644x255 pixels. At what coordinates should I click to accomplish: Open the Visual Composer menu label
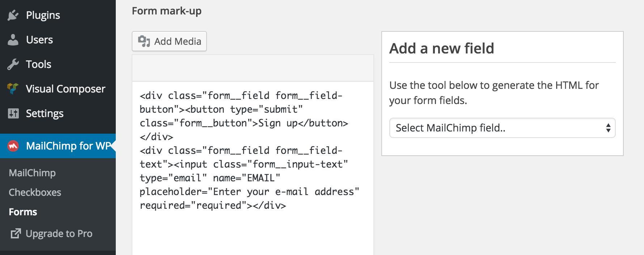pos(65,89)
